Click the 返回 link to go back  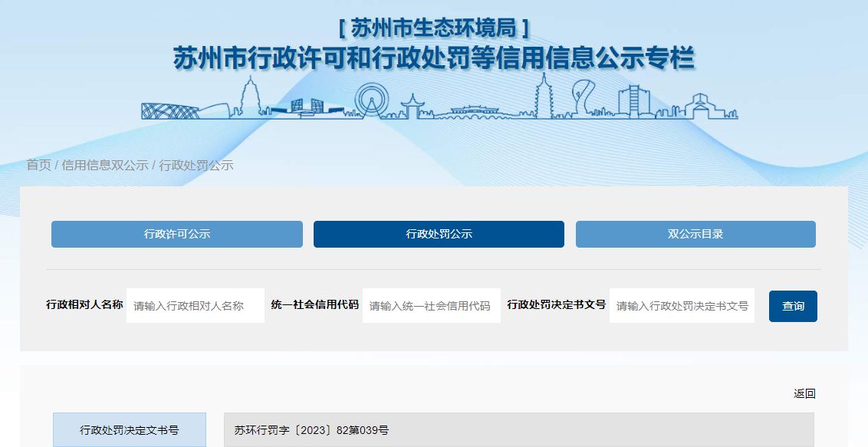coord(804,394)
